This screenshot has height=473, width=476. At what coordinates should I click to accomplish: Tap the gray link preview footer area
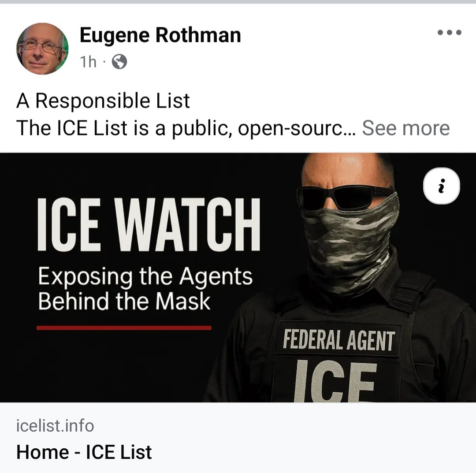pos(238,437)
